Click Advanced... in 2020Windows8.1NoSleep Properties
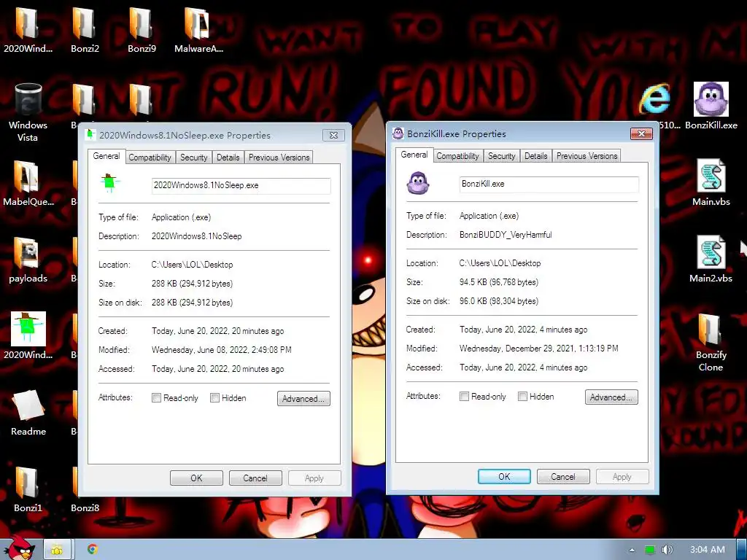The image size is (747, 560). coord(303,399)
